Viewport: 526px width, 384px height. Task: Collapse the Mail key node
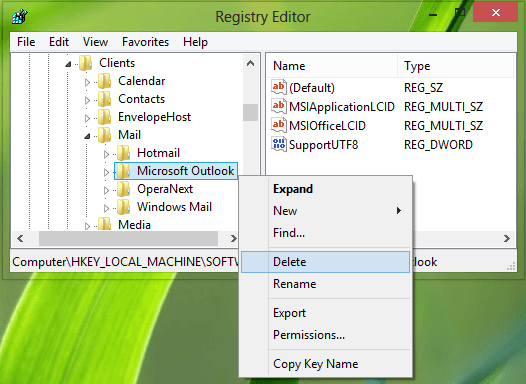[87, 136]
